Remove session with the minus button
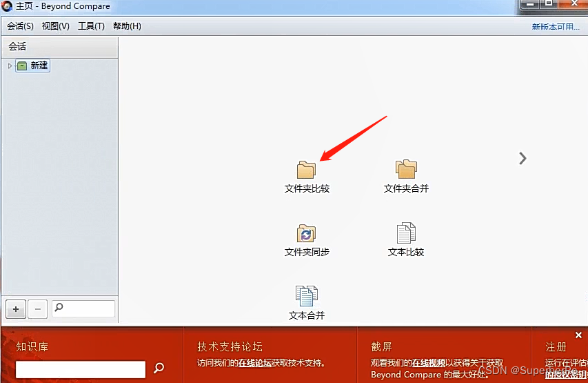 (x=37, y=309)
